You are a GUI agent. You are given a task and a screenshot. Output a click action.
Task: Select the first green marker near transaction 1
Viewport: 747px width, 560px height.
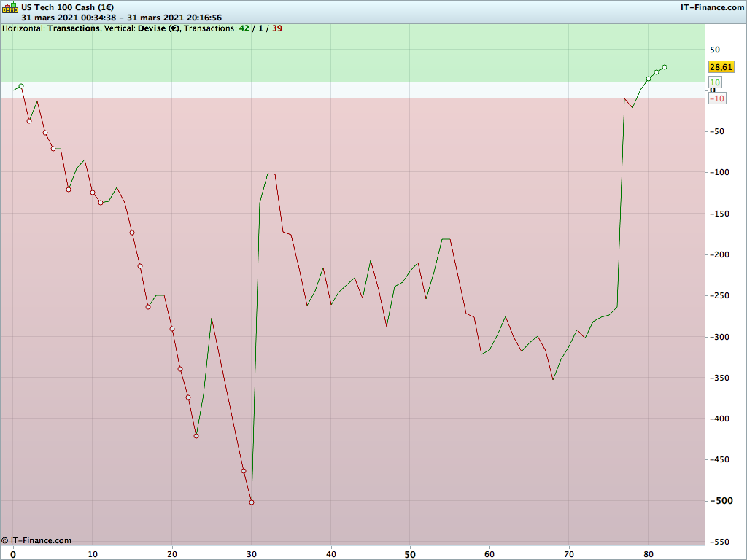21,86
